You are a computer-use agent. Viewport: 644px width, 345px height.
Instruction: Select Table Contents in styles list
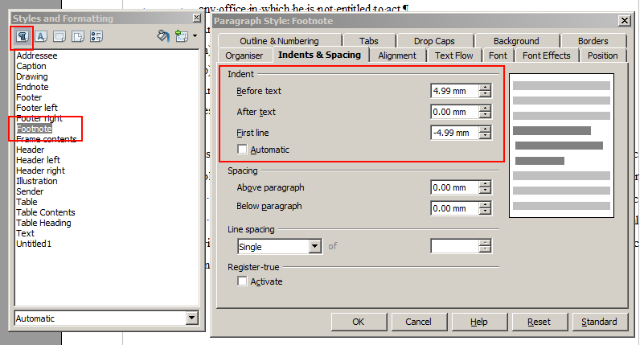pyautogui.click(x=46, y=212)
